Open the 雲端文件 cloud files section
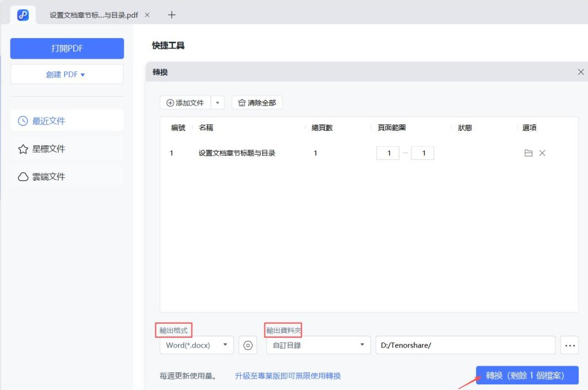 pos(36,176)
